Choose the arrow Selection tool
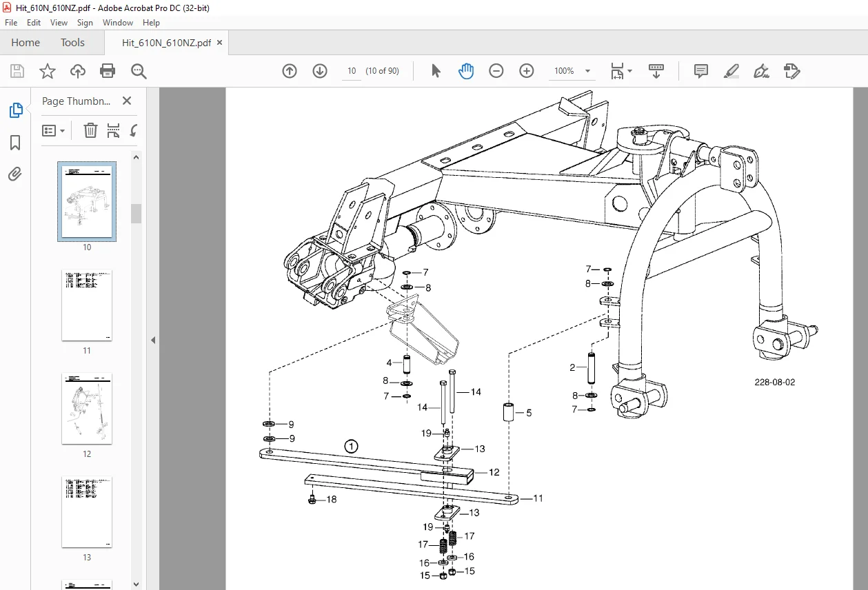 pos(436,71)
